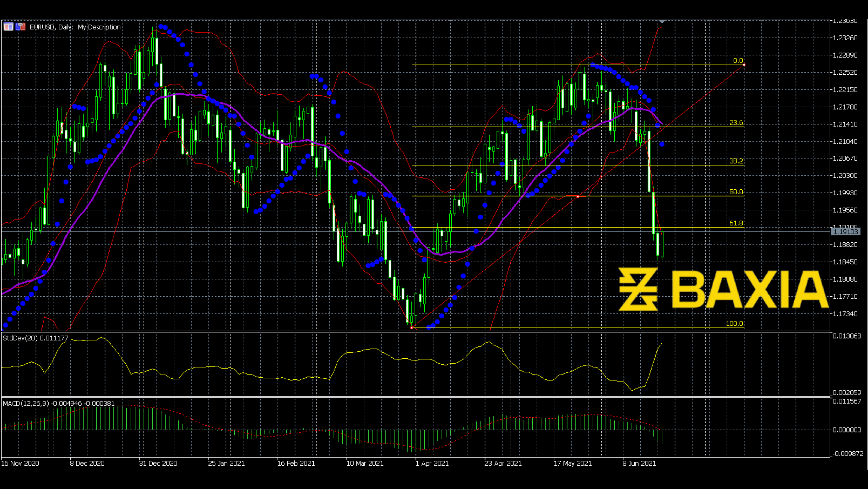Click the Fibonacci 50.0 level label

tap(736, 192)
